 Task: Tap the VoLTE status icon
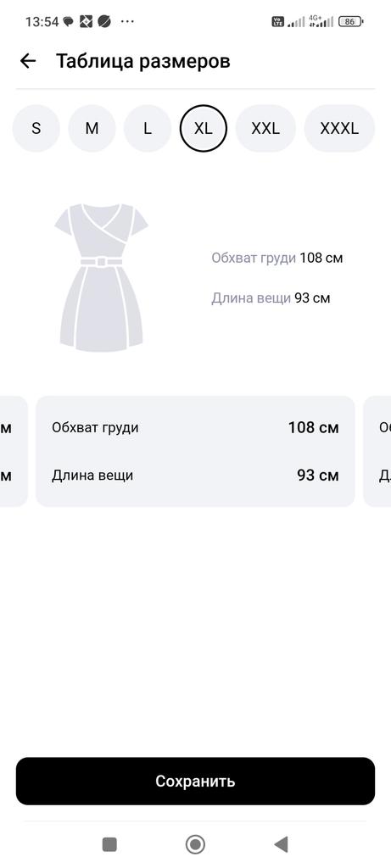click(277, 21)
